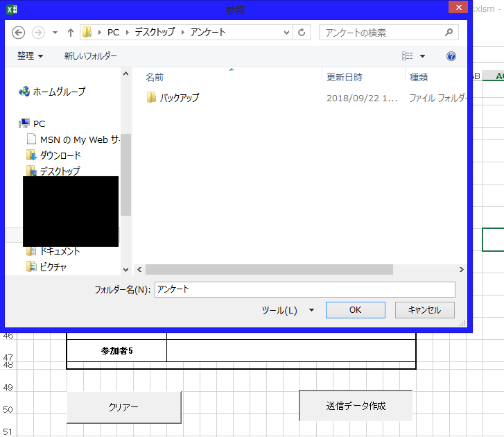Screen dimensions: 504x437
Task: Expand the address bar history dropdown
Action: (x=287, y=33)
